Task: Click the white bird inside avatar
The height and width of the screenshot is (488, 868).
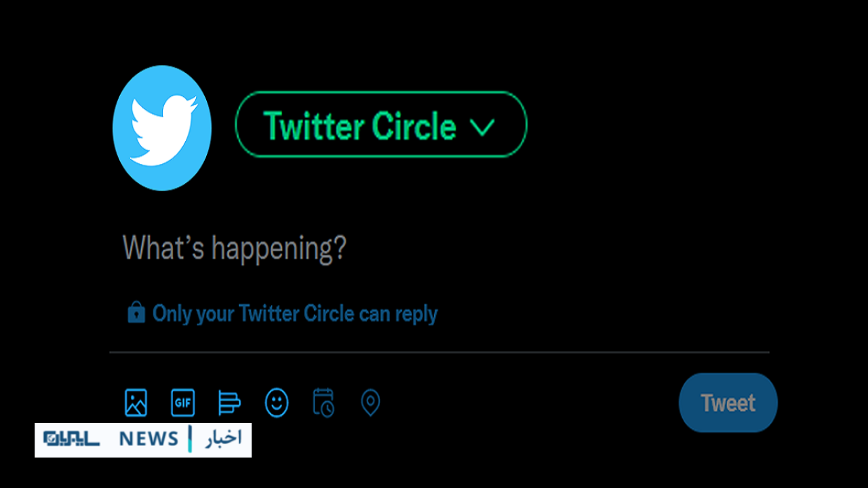Action: (x=163, y=129)
